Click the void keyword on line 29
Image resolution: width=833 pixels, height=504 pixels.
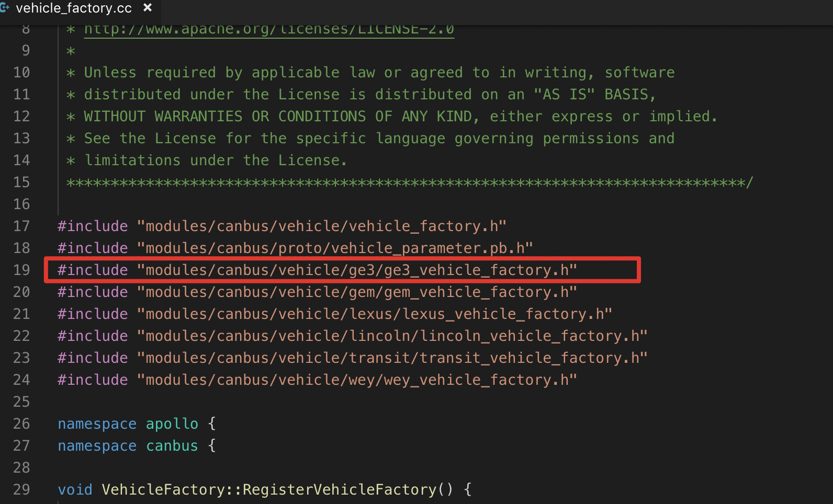(x=75, y=490)
